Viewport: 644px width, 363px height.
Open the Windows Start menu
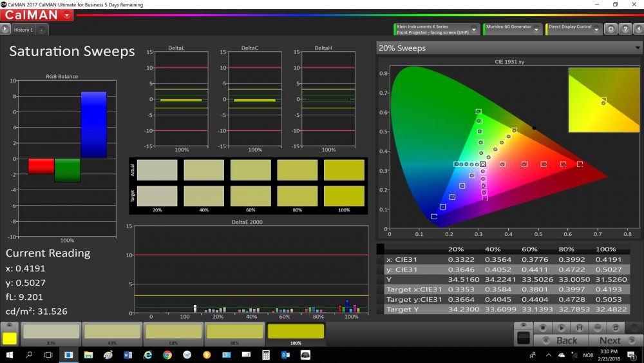click(9, 355)
